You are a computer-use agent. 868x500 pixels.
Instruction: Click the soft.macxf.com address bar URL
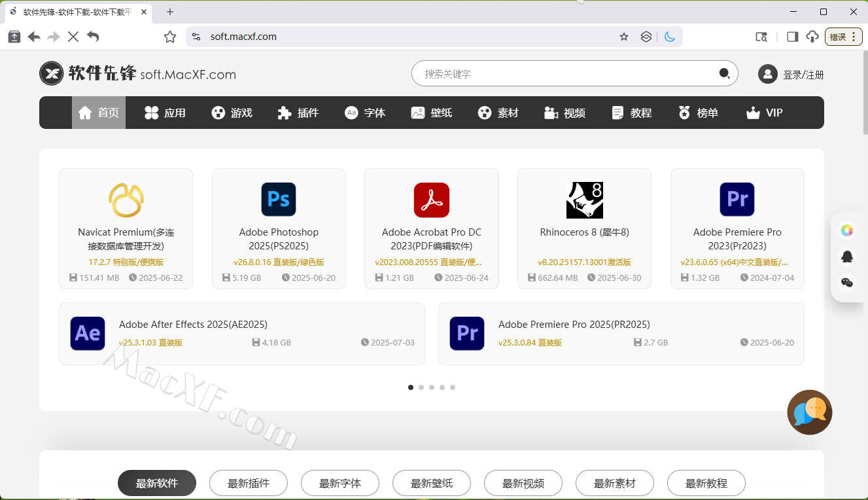point(243,37)
